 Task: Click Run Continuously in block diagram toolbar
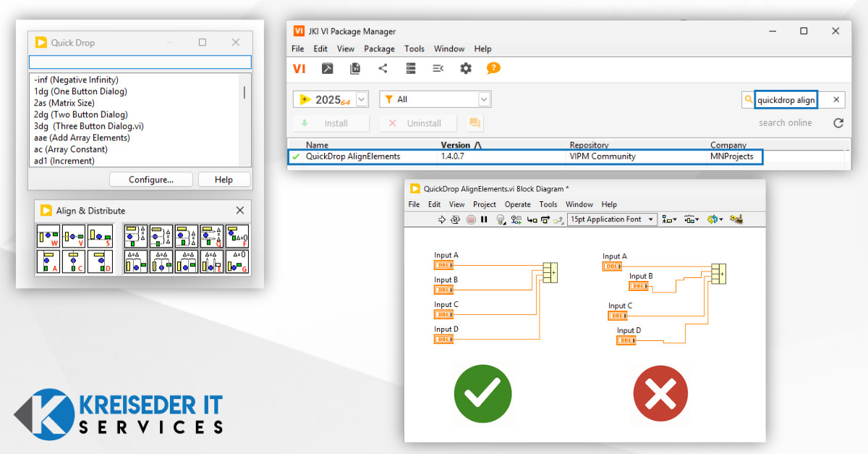point(455,219)
